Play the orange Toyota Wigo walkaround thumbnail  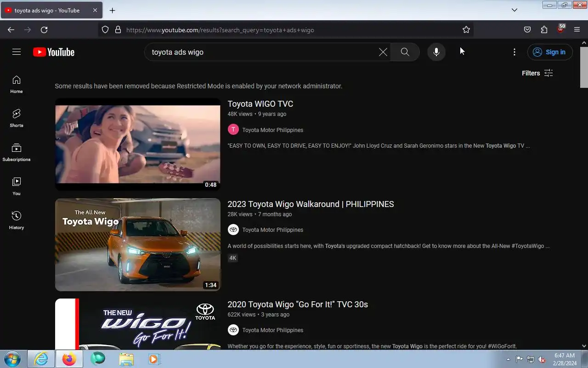(x=138, y=245)
